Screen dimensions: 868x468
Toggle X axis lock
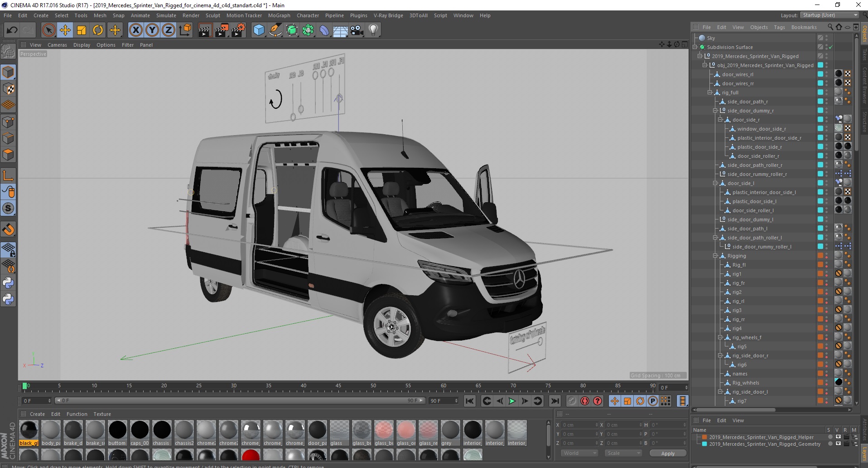(135, 30)
